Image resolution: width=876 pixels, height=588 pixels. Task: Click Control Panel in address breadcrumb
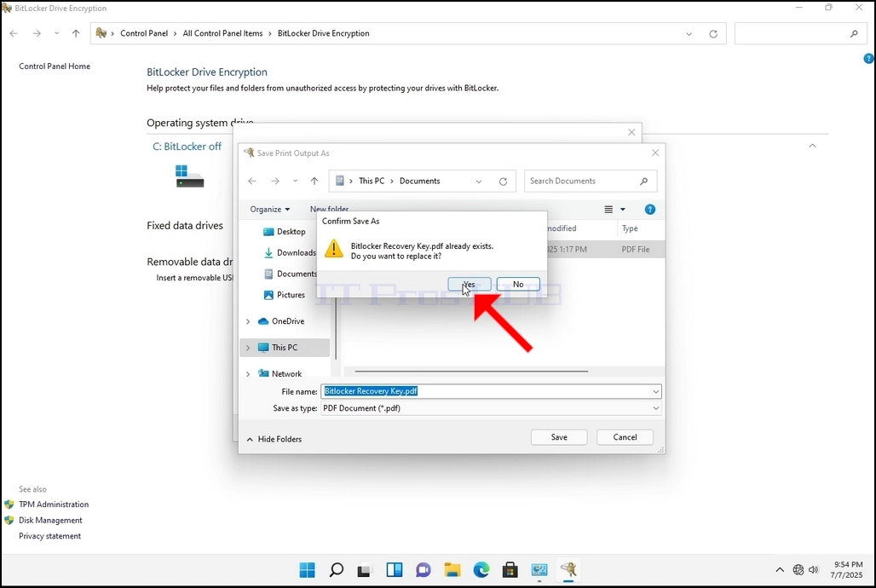[x=143, y=33]
